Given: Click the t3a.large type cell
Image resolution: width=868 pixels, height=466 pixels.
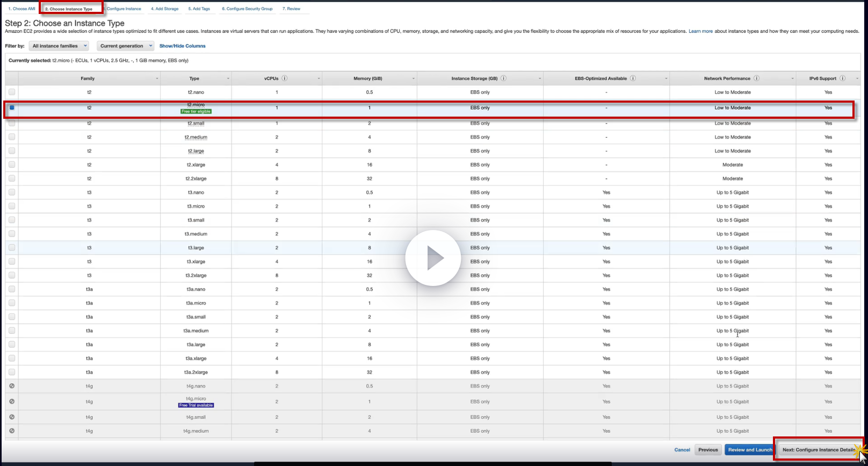Looking at the screenshot, I should (x=196, y=345).
